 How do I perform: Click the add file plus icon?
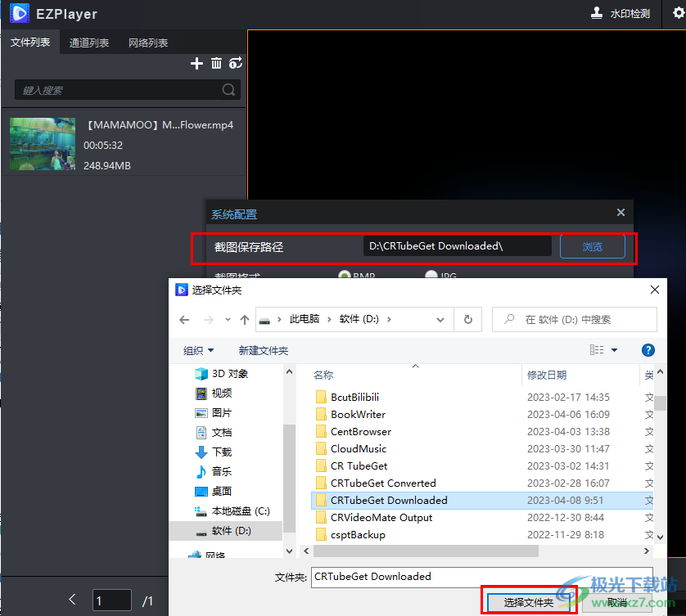(x=196, y=63)
